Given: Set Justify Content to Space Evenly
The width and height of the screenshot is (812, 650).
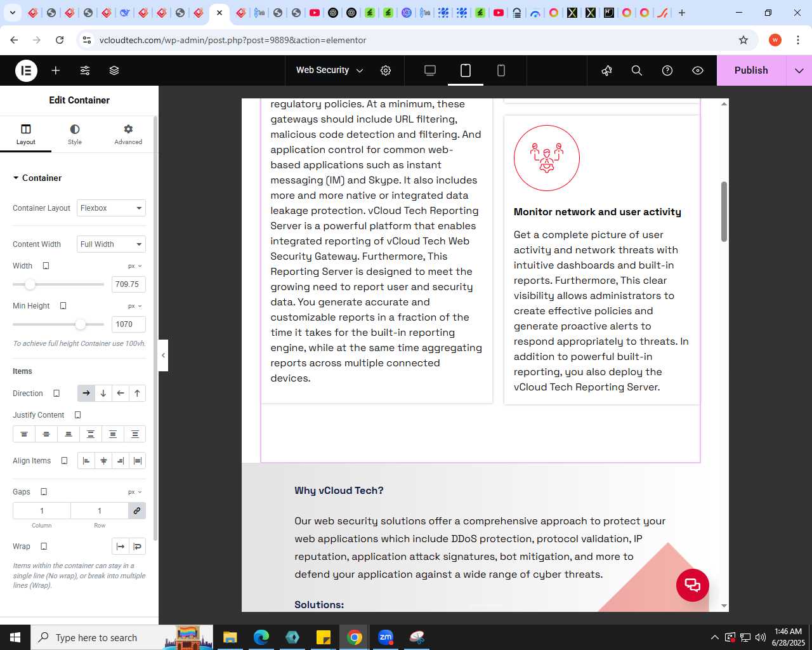Looking at the screenshot, I should click(135, 434).
